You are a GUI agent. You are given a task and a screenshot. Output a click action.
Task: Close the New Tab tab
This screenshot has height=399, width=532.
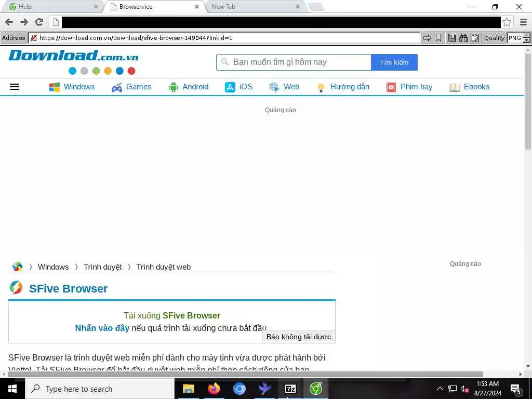298,7
